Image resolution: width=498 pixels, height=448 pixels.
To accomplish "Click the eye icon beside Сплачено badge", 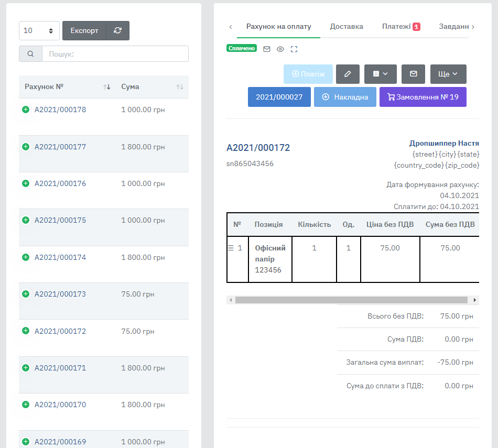I will (x=280, y=49).
